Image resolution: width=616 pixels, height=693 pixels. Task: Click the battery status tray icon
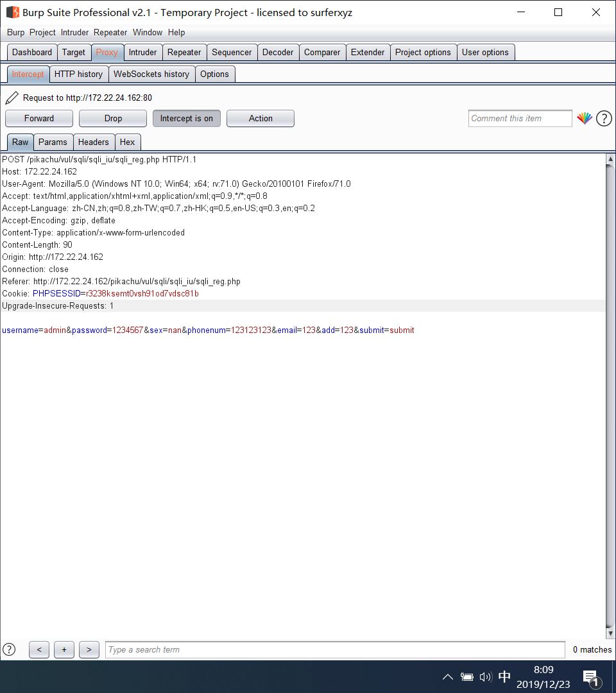466,677
